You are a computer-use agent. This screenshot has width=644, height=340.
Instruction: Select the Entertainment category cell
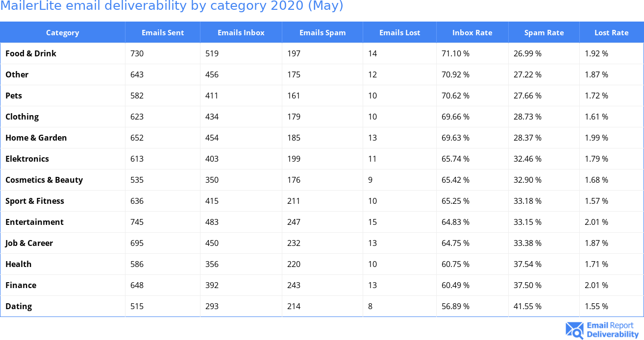34,222
